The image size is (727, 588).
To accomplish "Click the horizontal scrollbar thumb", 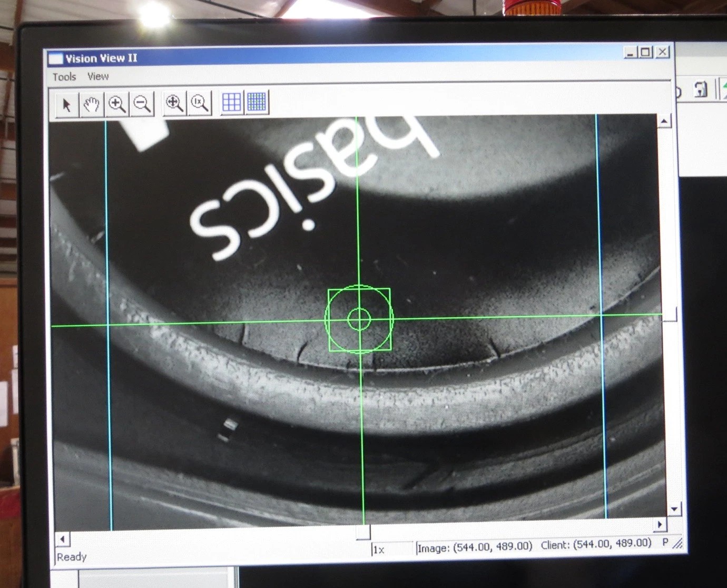I will pos(363,533).
